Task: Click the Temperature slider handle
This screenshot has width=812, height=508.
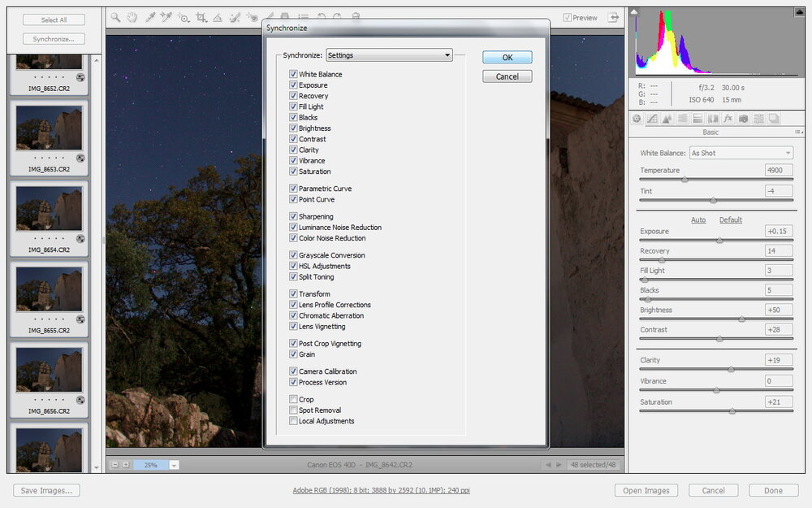Action: [x=685, y=179]
